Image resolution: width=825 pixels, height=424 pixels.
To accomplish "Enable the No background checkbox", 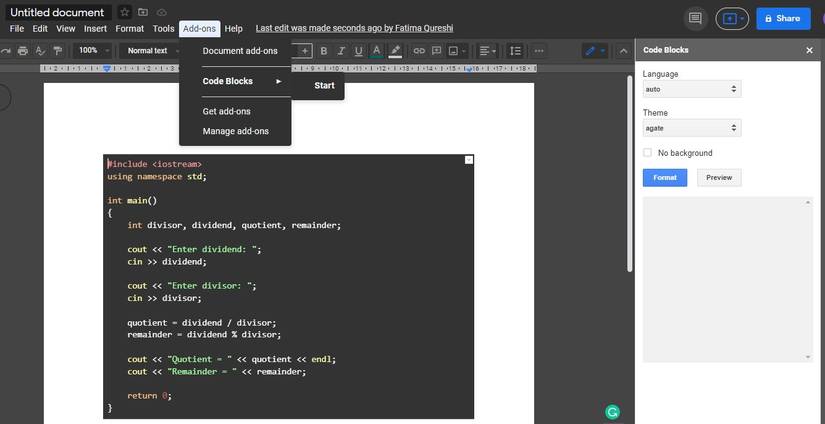I will (x=648, y=153).
